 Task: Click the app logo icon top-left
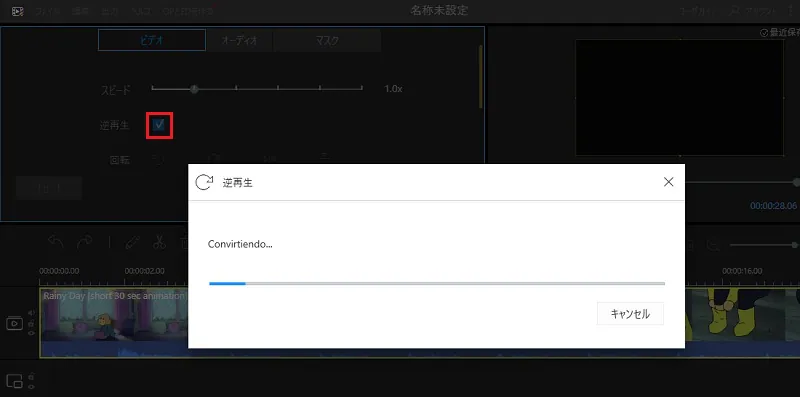point(18,11)
